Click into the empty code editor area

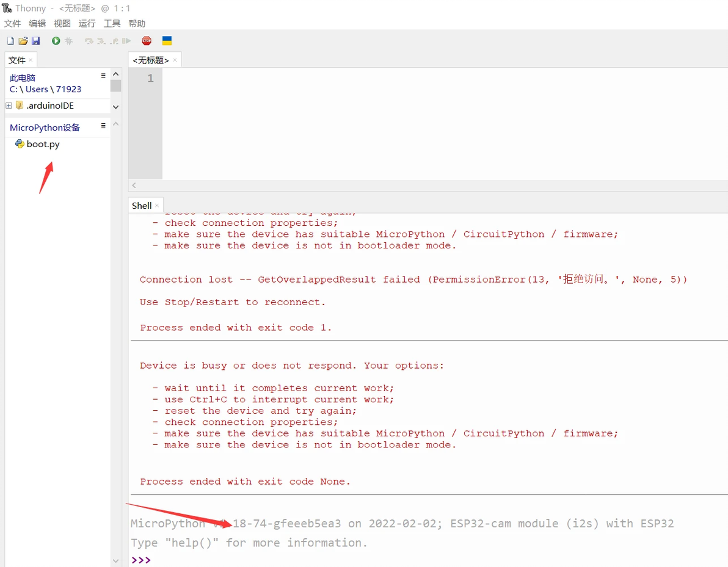tap(445, 123)
